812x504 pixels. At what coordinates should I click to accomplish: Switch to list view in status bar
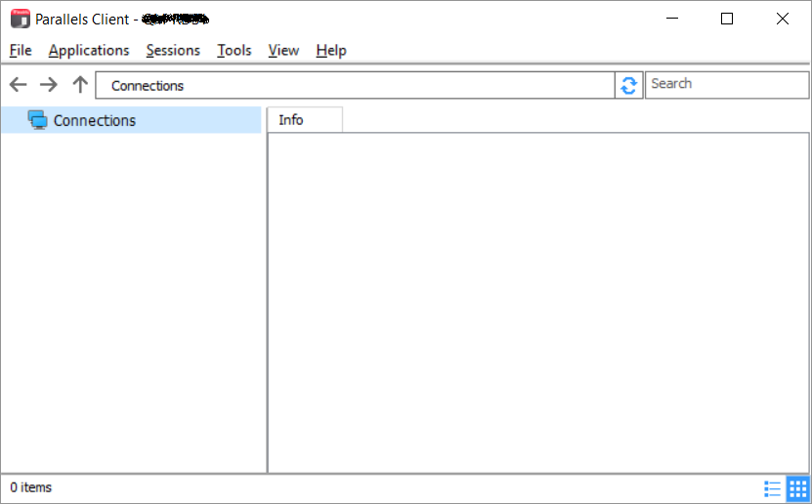tap(772, 488)
